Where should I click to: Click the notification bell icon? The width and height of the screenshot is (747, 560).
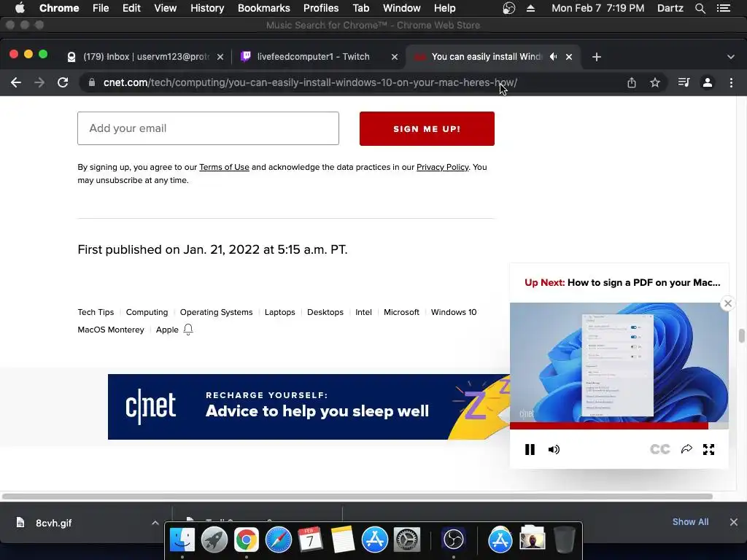coord(188,330)
